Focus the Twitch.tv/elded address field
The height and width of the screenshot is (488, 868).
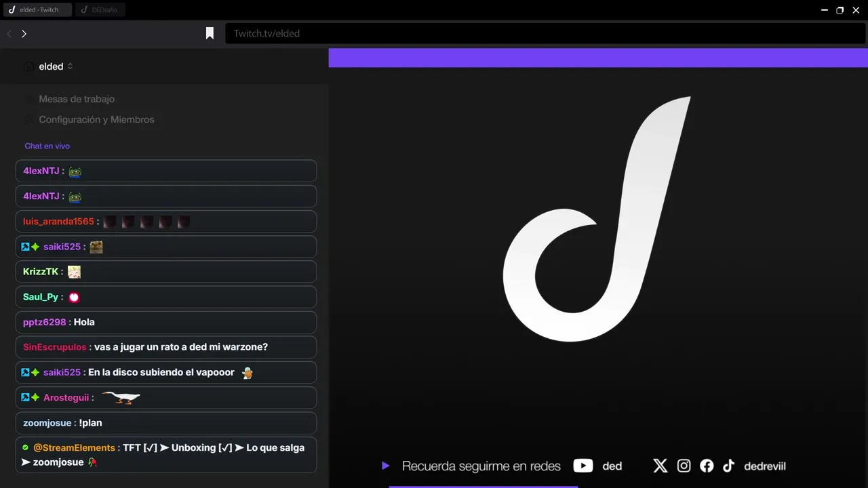pos(545,33)
